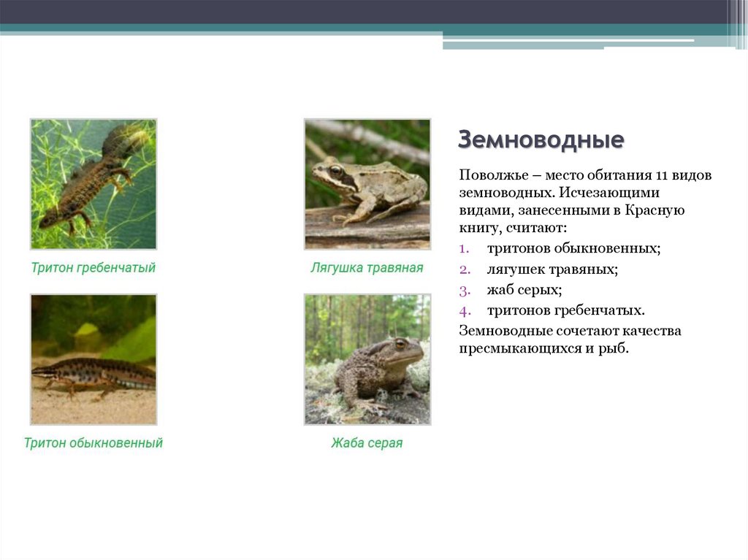
Task: Click the paragraph starting 'Поволжье – место обитания'
Action: (x=585, y=202)
